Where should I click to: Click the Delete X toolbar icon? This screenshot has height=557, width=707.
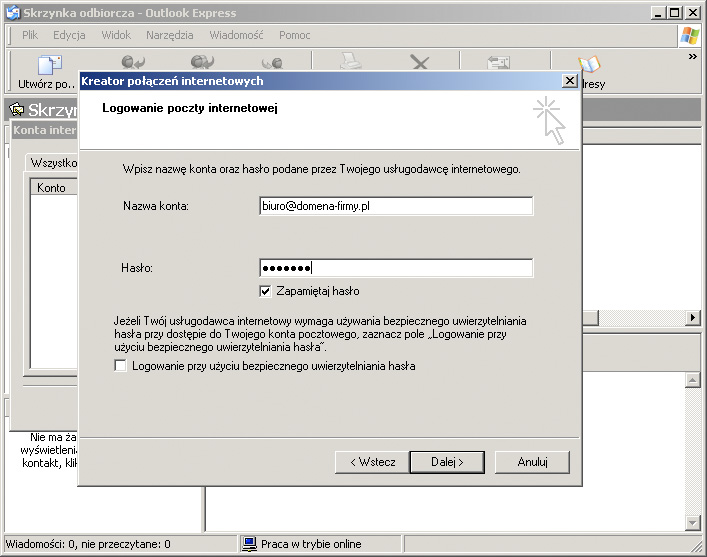click(419, 62)
